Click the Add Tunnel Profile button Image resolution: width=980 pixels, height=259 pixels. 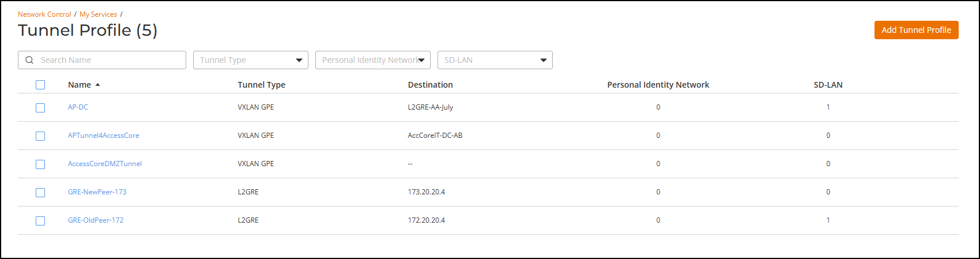[x=916, y=30]
